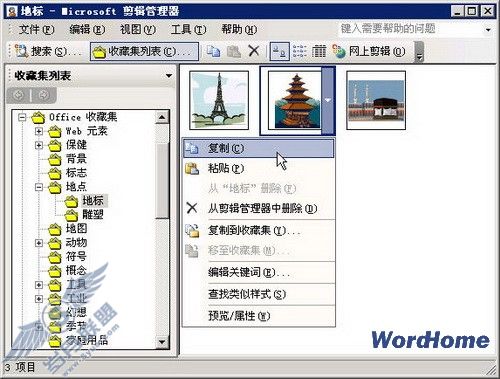Switch to List view icon
The width and height of the screenshot is (500, 379).
coord(299,51)
